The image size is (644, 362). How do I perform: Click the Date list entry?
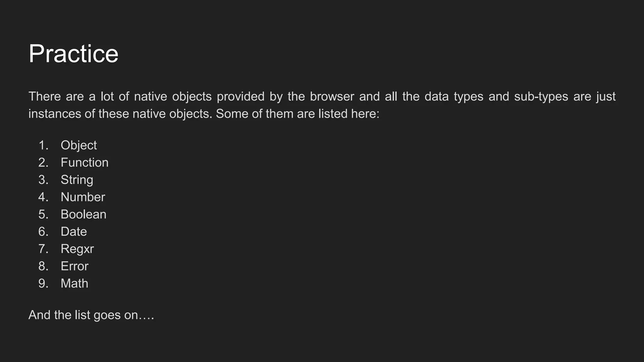point(74,232)
